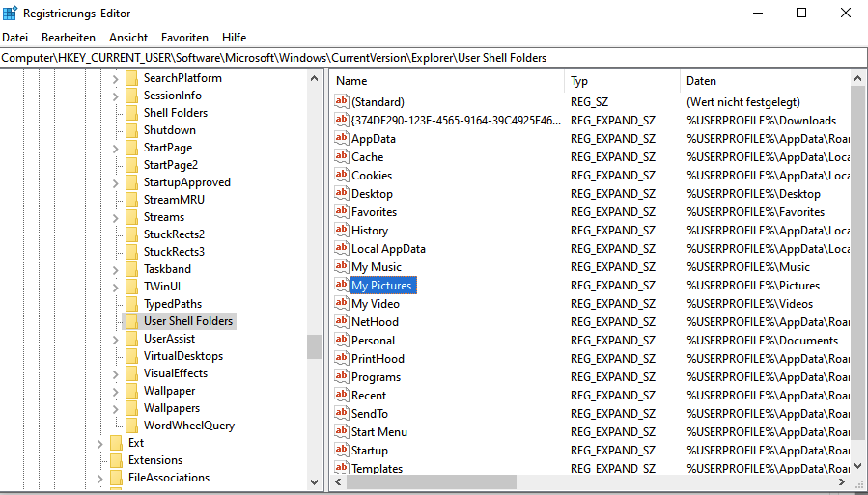This screenshot has height=495, width=868.
Task: Open the Datei menu
Action: click(x=14, y=38)
